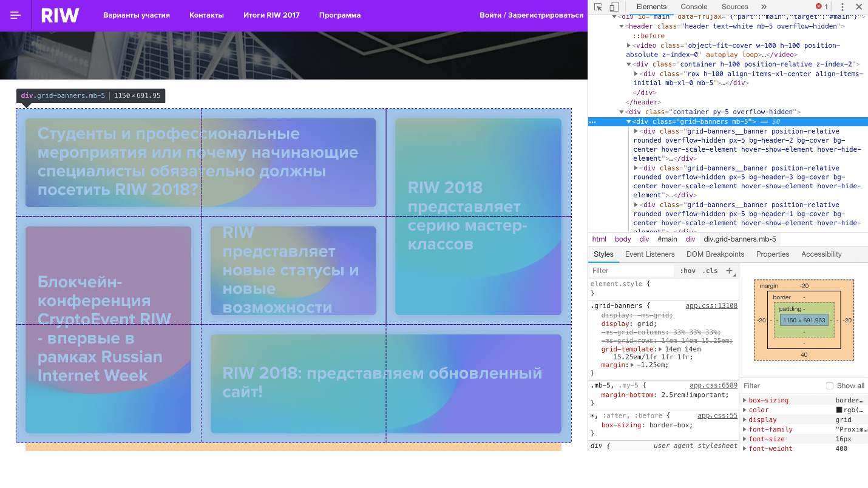Open the Event Listeners tab
This screenshot has height=488, width=868.
click(650, 254)
